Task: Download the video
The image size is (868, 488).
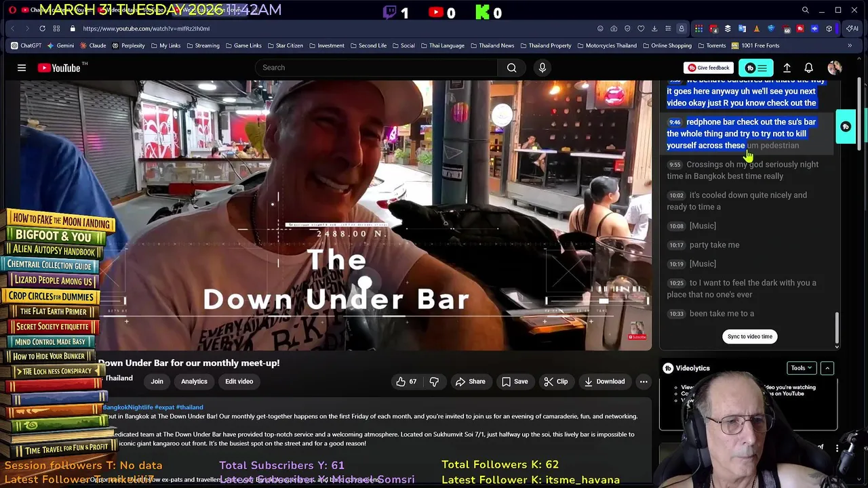Action: 605,382
